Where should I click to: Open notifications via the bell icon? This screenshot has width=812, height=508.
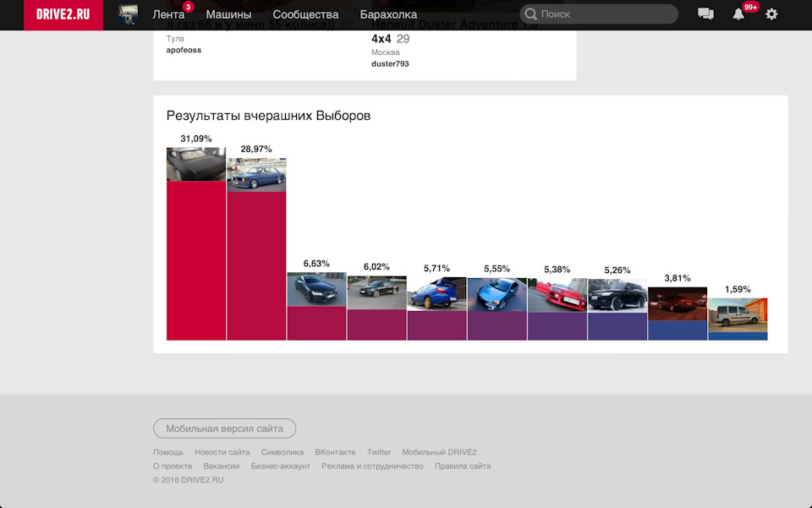pos(736,14)
